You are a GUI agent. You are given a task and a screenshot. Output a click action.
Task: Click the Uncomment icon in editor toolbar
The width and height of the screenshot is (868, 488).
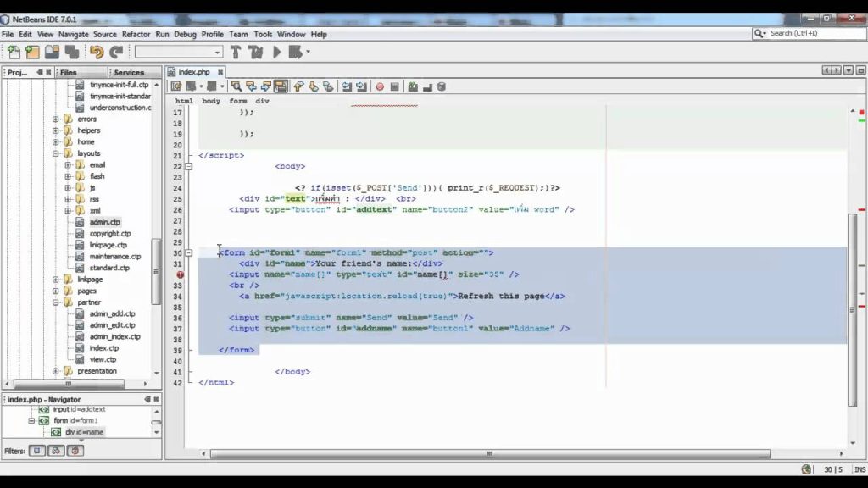pos(427,86)
